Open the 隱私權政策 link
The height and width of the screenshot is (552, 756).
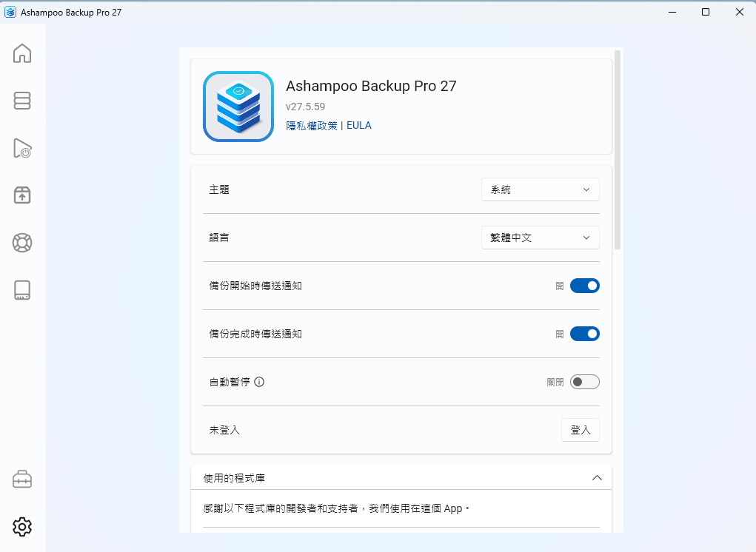coord(312,126)
